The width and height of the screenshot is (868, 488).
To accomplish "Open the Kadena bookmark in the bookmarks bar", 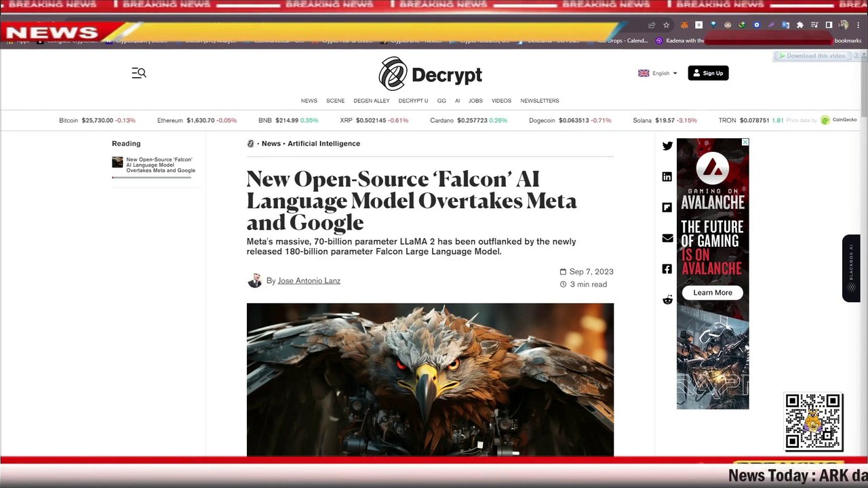I will click(x=680, y=41).
